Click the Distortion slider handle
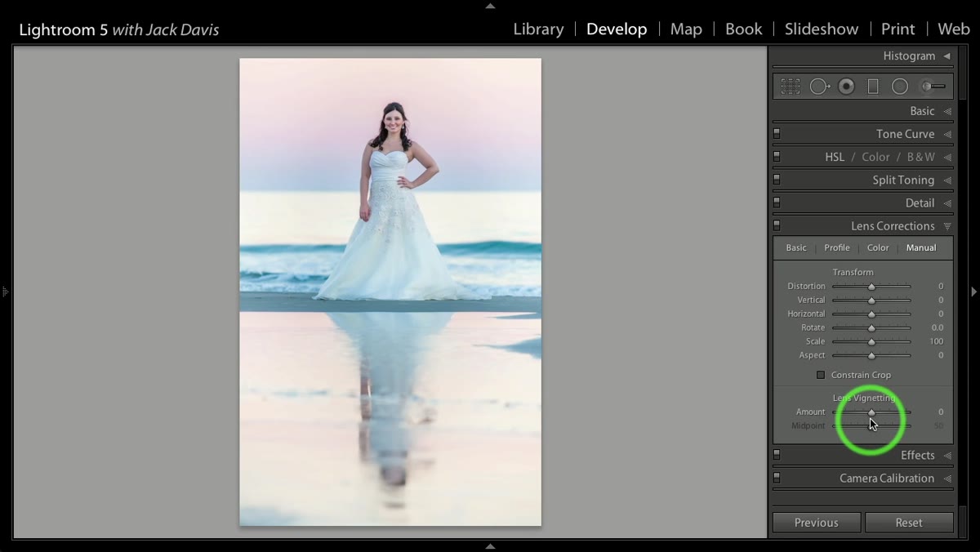Viewport: 980px width, 552px height. pyautogui.click(x=871, y=287)
